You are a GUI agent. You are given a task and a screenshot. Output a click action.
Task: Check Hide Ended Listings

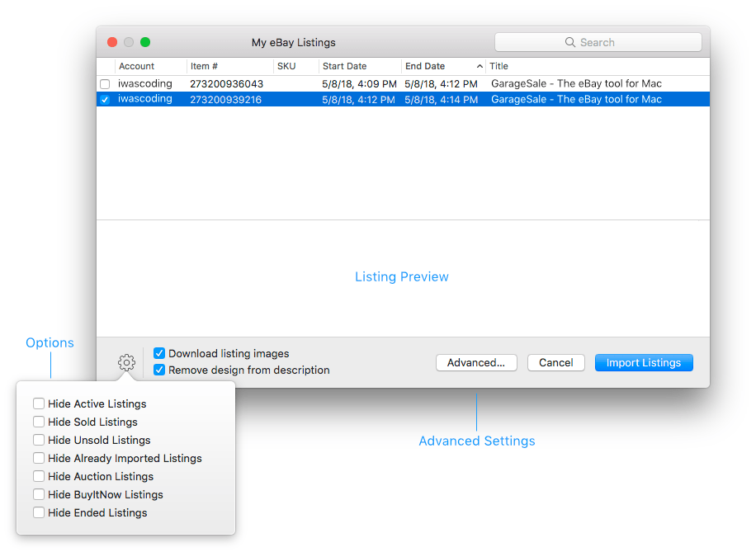pos(39,512)
